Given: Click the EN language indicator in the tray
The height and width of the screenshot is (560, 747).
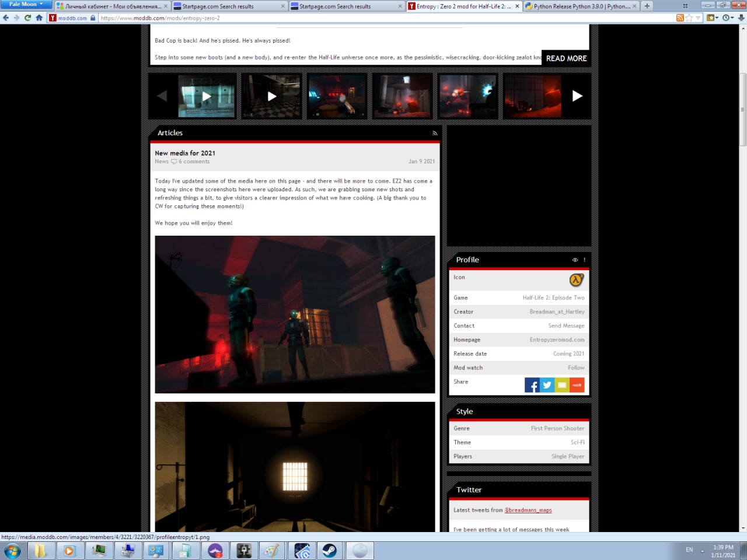Looking at the screenshot, I should coord(689,549).
